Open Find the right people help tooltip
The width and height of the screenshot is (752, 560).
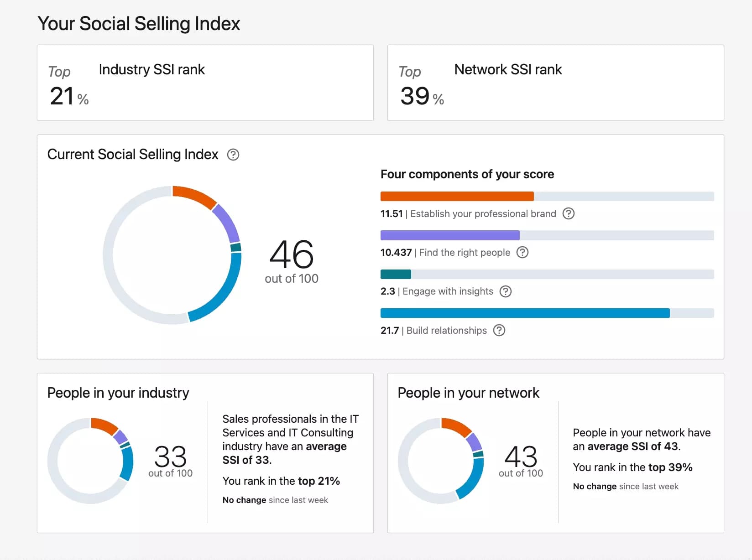tap(522, 252)
